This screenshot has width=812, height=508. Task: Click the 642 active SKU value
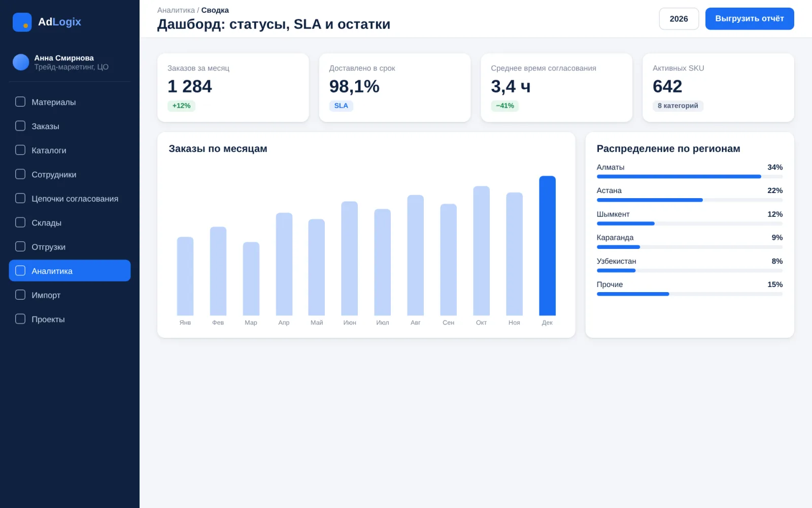(x=667, y=86)
